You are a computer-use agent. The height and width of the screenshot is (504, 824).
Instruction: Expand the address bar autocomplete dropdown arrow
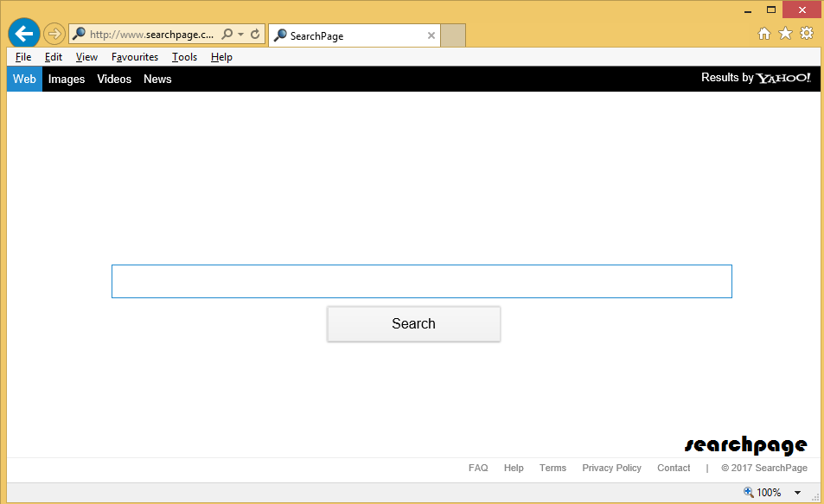pyautogui.click(x=240, y=35)
